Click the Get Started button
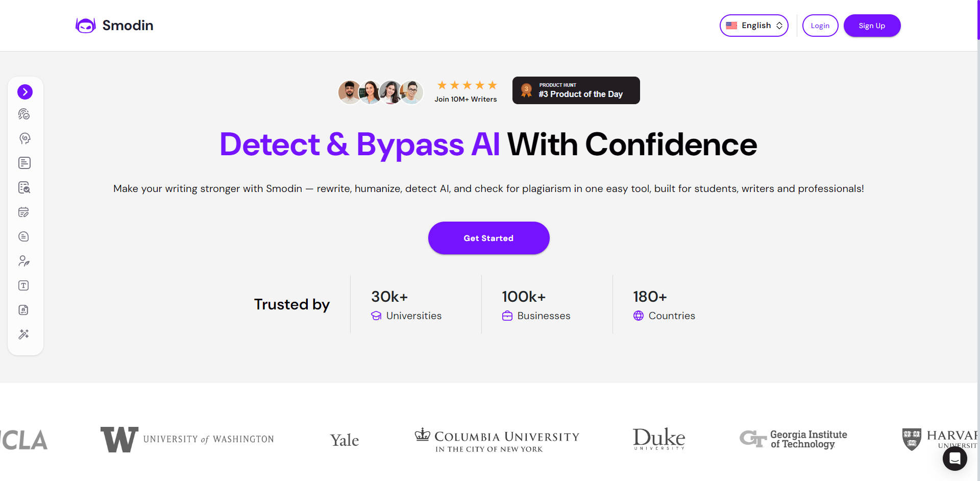This screenshot has height=481, width=980. pos(488,238)
